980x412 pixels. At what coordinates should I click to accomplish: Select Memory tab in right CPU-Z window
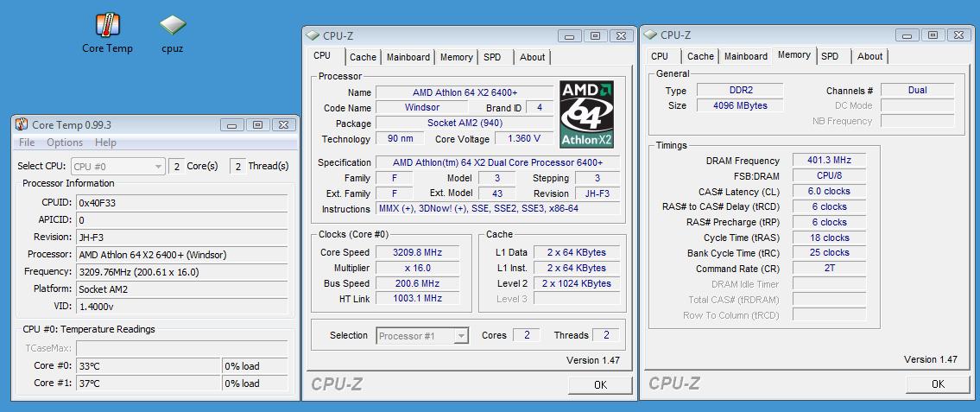pyautogui.click(x=794, y=55)
